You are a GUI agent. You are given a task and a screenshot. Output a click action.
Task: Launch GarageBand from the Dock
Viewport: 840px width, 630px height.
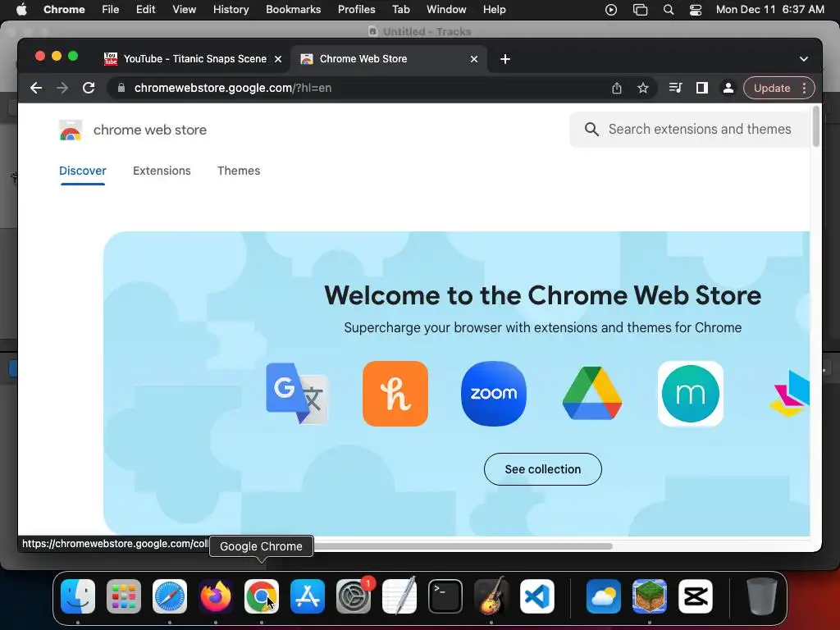(491, 596)
